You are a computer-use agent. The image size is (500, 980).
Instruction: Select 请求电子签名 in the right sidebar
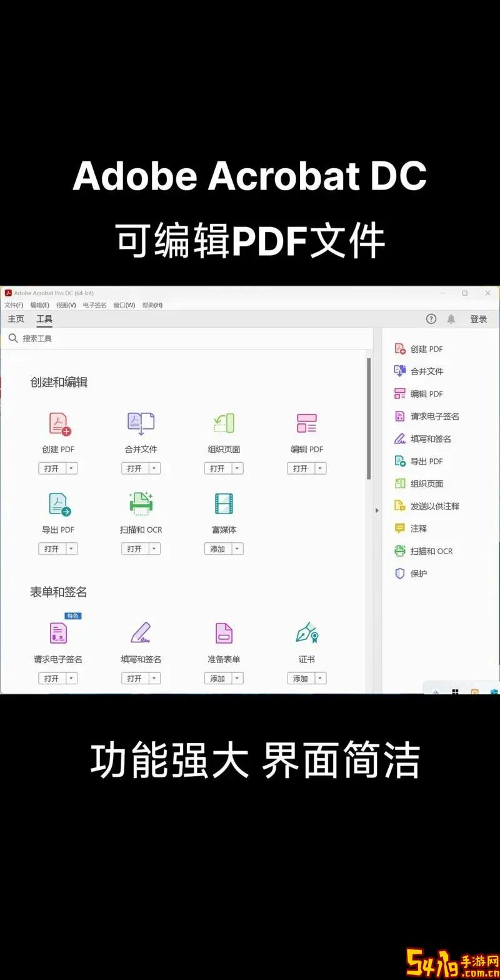coord(427,417)
